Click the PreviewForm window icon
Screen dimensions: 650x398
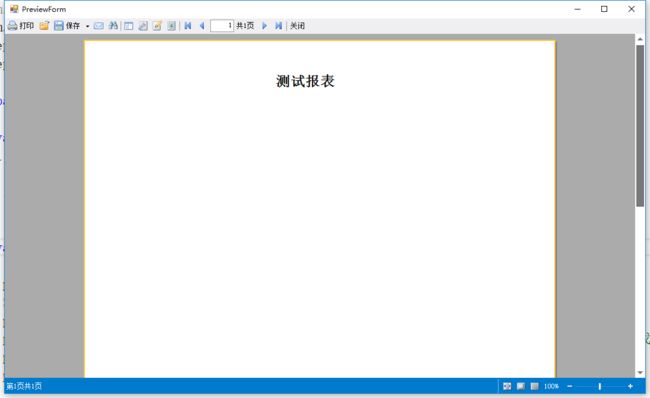14,9
